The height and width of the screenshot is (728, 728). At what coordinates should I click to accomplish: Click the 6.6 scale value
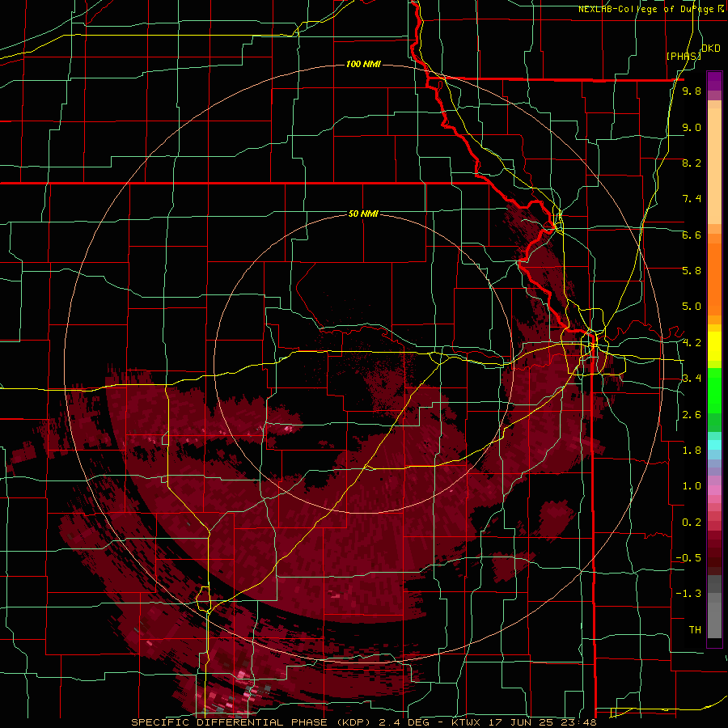692,235
